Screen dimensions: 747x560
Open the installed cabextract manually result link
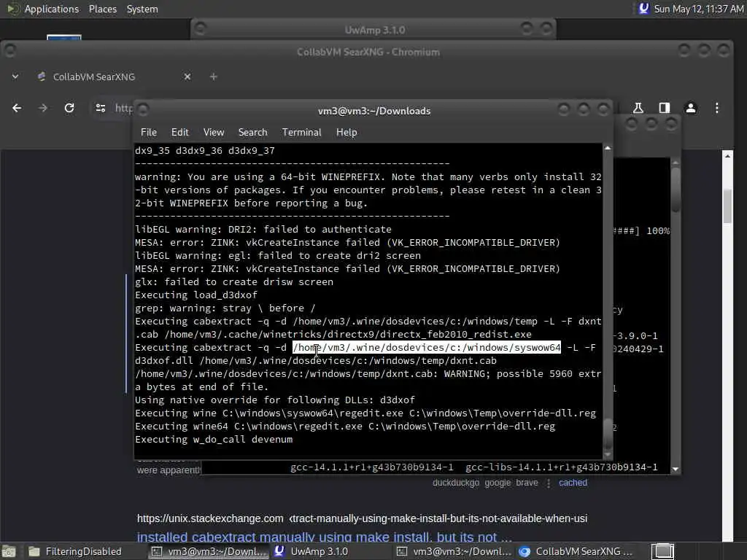point(325,537)
